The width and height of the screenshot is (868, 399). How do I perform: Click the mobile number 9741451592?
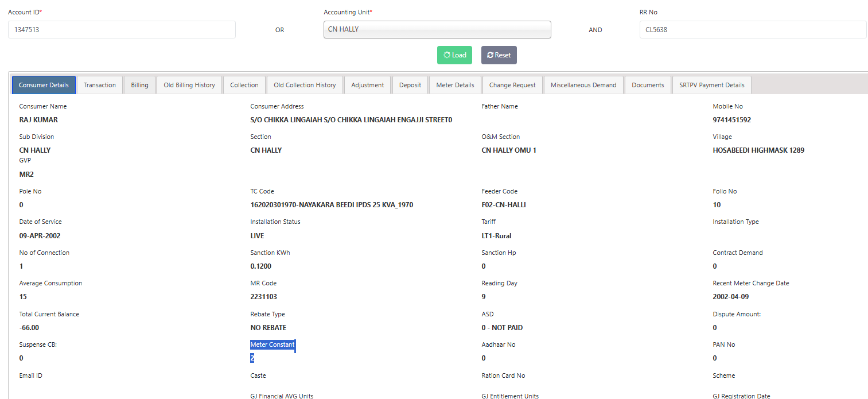click(x=732, y=120)
